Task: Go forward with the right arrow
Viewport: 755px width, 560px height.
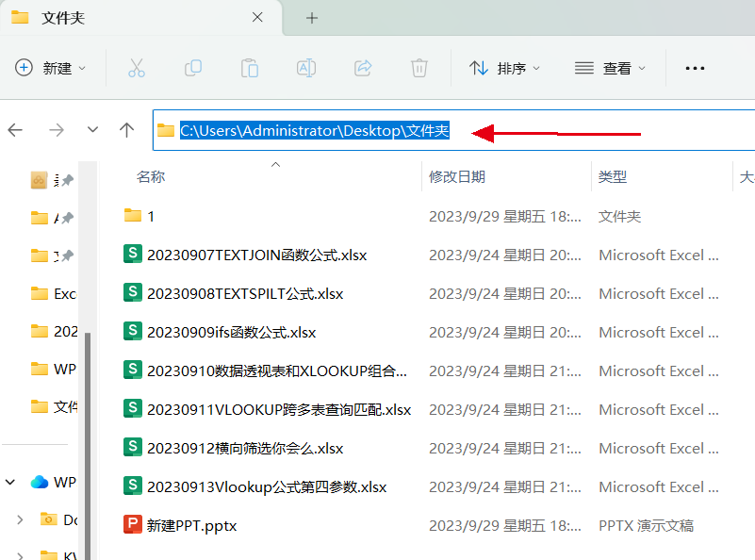Action: point(57,129)
